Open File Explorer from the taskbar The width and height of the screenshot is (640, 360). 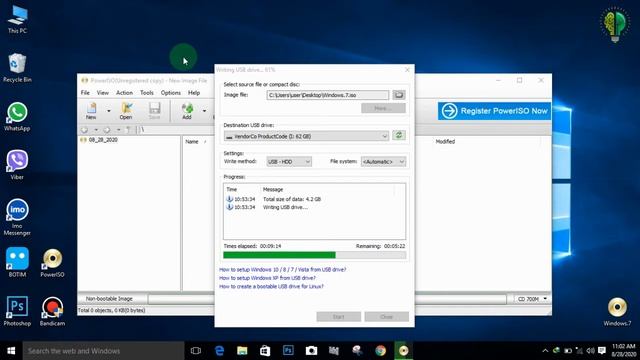[x=242, y=351]
